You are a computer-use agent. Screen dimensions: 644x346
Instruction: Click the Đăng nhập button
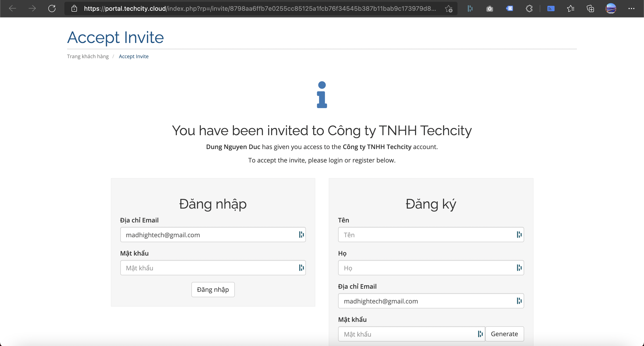pyautogui.click(x=213, y=289)
